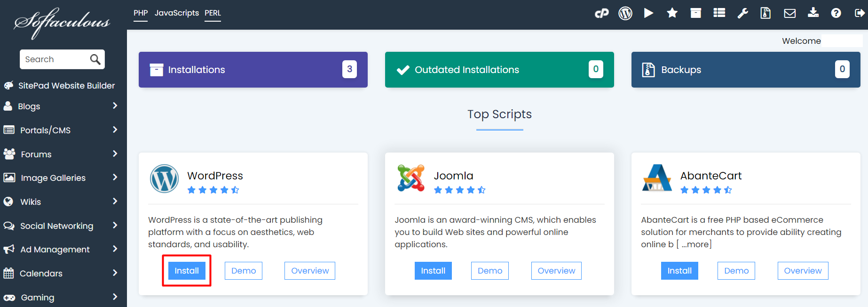Install WordPress using the Install button
The width and height of the screenshot is (868, 307).
187,271
